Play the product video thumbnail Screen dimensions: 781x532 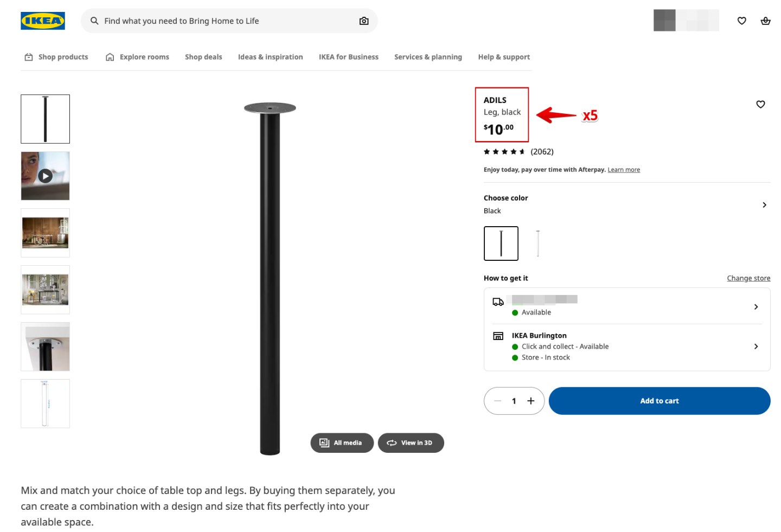tap(45, 176)
